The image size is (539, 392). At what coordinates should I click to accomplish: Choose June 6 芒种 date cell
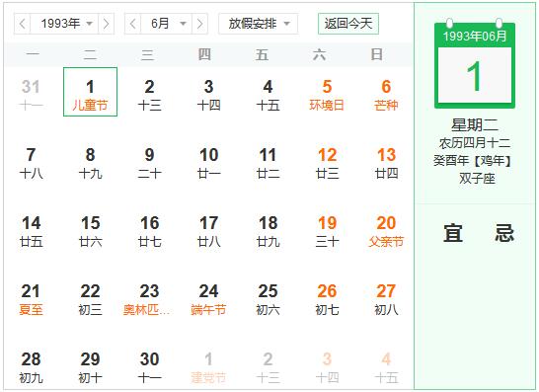pyautogui.click(x=386, y=95)
